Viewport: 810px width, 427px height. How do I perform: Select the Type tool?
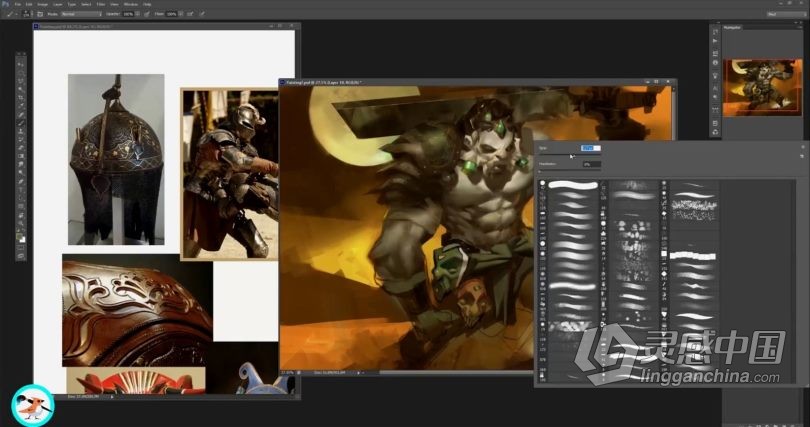click(x=21, y=189)
